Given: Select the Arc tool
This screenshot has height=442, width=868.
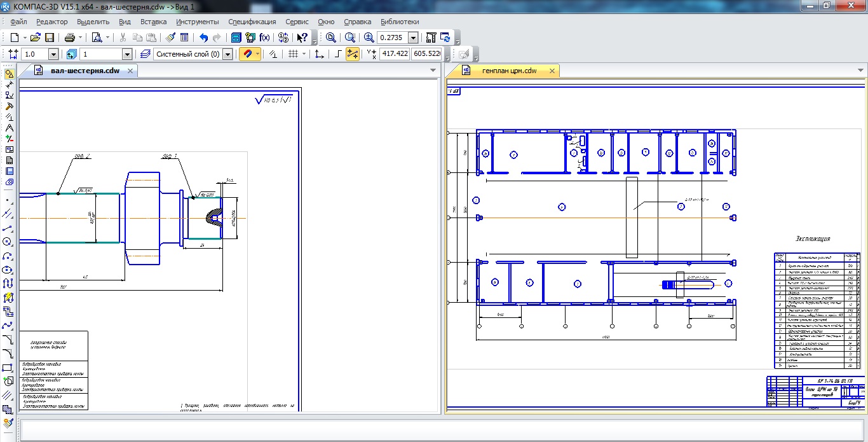Looking at the screenshot, I should 8,256.
